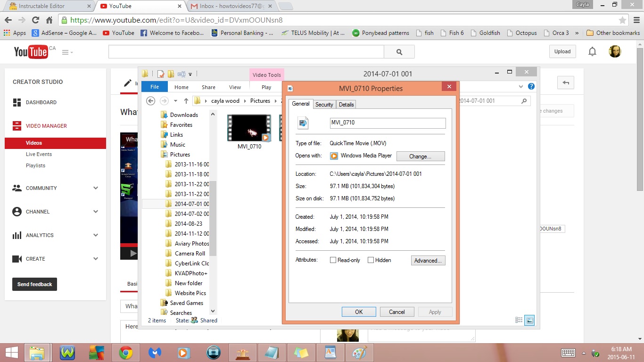Image resolution: width=644 pixels, height=362 pixels.
Task: Switch to the Security tab in Properties
Action: [x=324, y=105]
